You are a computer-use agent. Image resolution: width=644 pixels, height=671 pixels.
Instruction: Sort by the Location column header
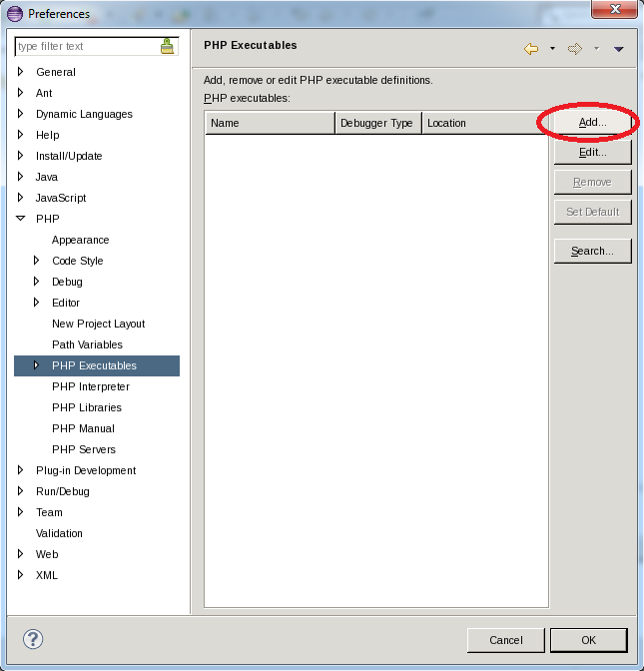[x=485, y=123]
